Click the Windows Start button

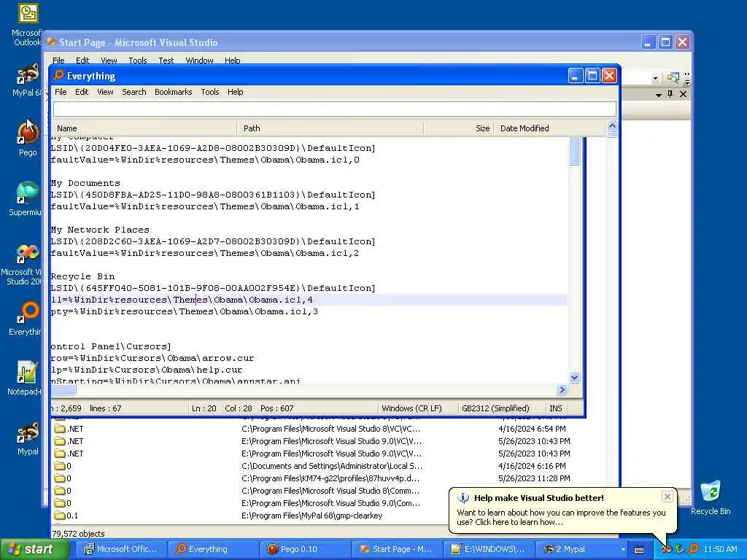click(x=34, y=550)
